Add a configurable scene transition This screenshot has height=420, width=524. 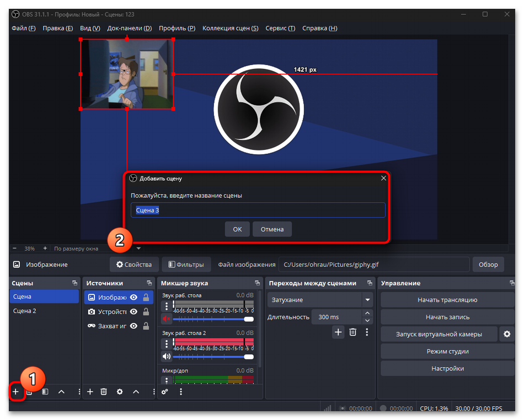pyautogui.click(x=338, y=332)
